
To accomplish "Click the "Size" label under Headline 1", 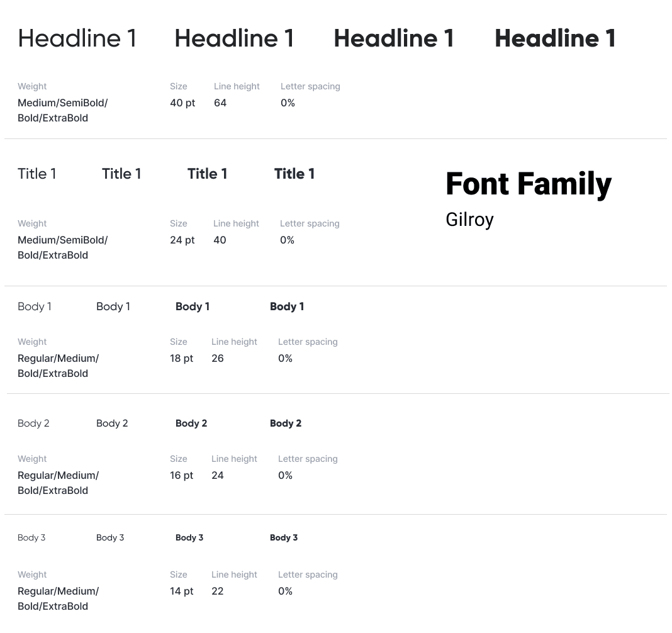I will pos(179,87).
